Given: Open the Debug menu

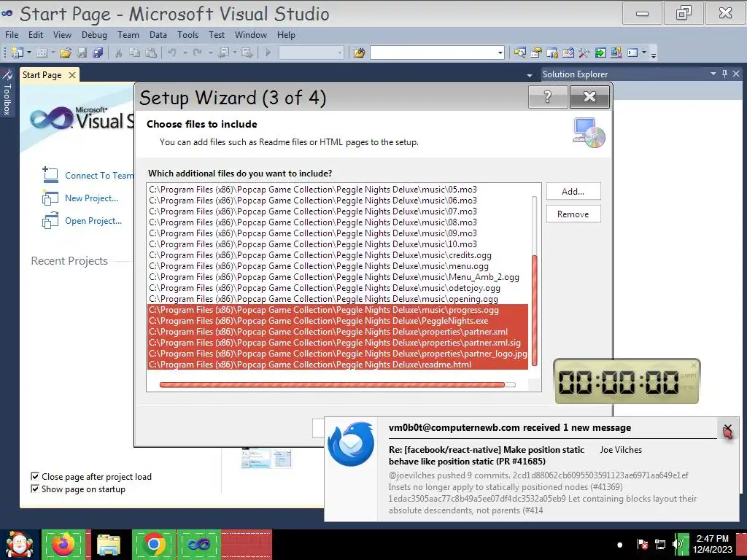Looking at the screenshot, I should [x=94, y=35].
